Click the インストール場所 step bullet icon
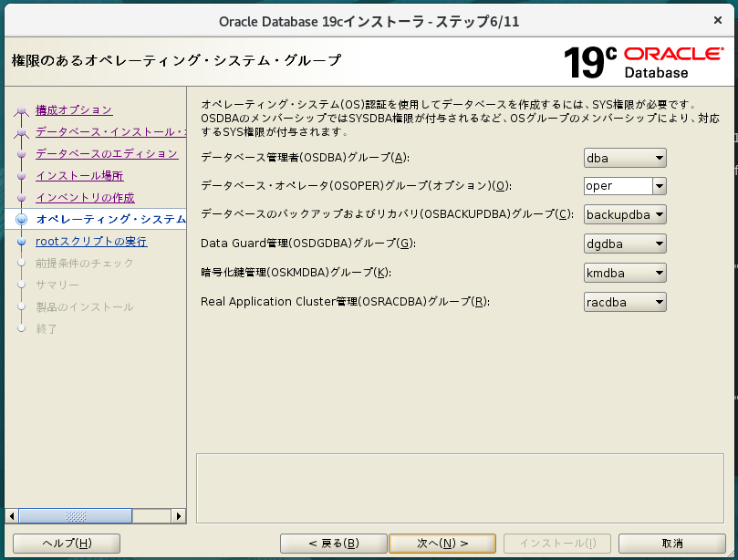 pyautogui.click(x=21, y=176)
